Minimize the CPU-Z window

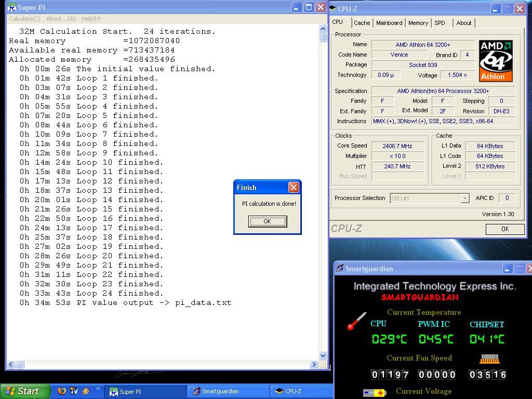pos(495,8)
